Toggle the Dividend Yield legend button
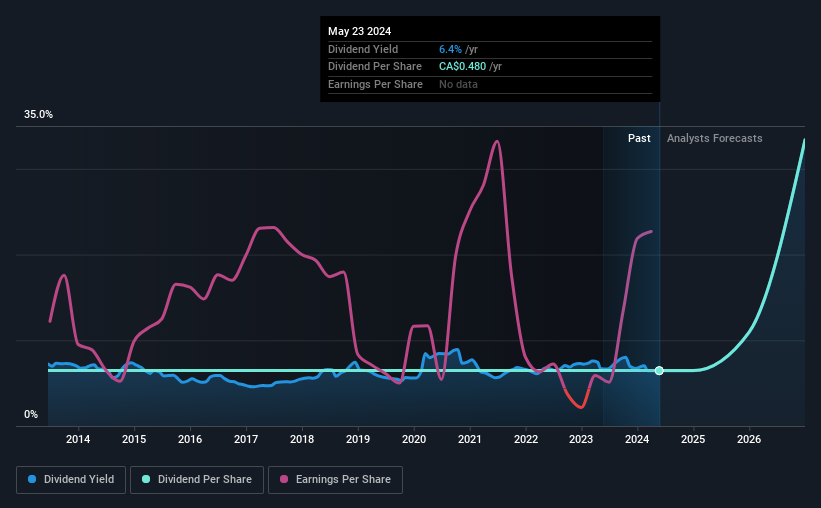The width and height of the screenshot is (821, 508). (71, 480)
